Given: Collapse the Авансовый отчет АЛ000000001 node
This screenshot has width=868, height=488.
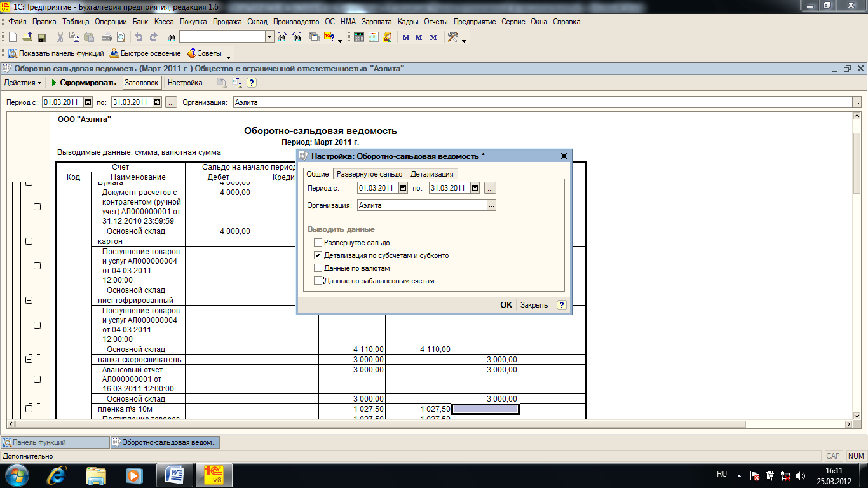Looking at the screenshot, I should [x=37, y=379].
